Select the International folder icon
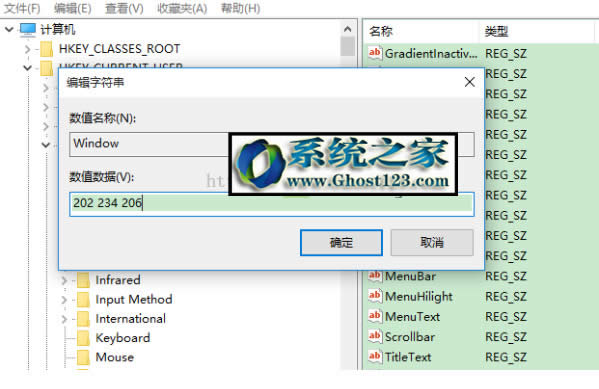This screenshot has width=599, height=389. [x=83, y=319]
